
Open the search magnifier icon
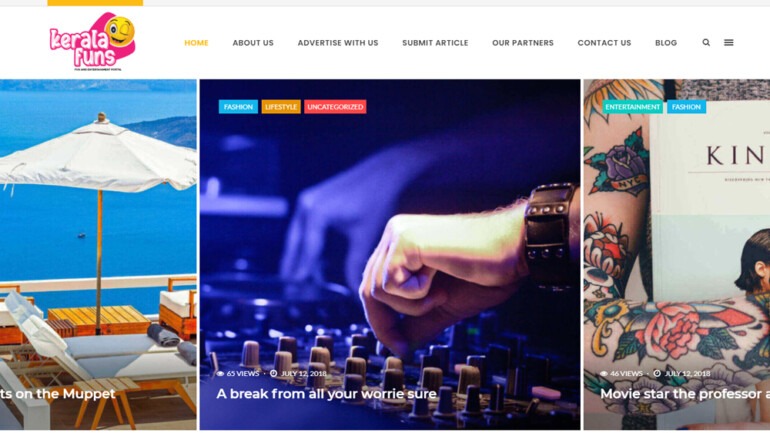coord(706,43)
